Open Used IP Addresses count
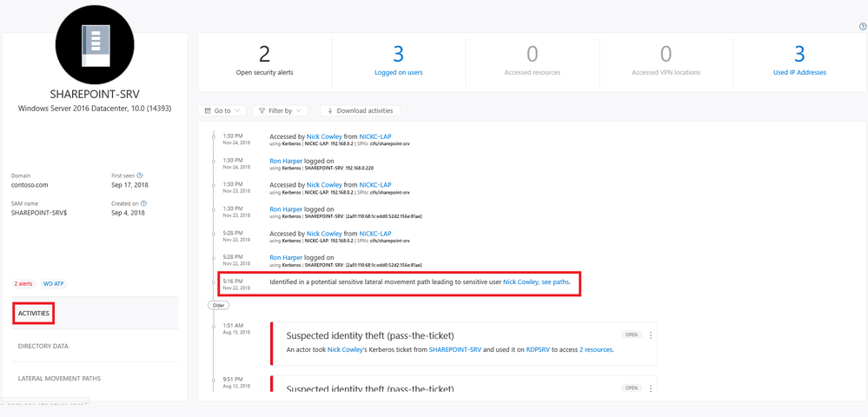The width and height of the screenshot is (868, 417). (799, 61)
